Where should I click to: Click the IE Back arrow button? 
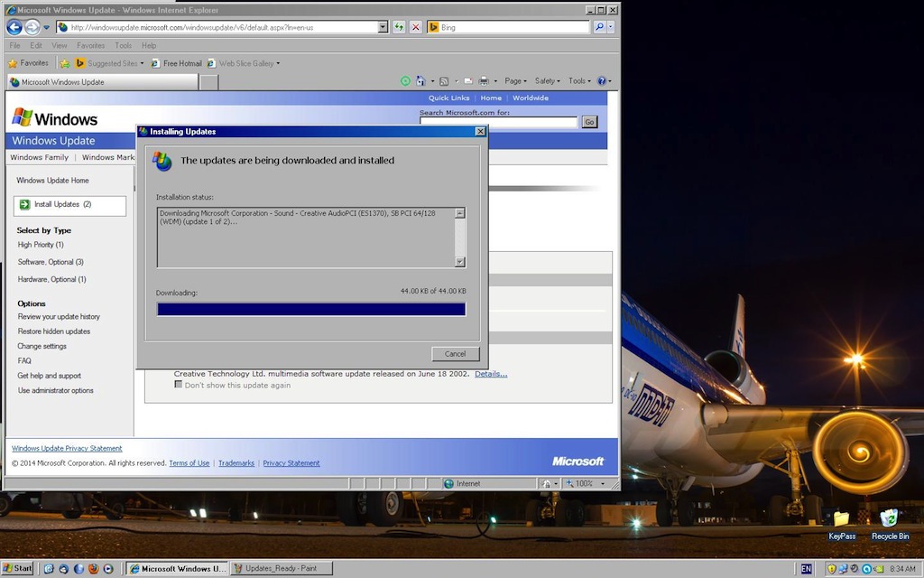click(x=14, y=27)
